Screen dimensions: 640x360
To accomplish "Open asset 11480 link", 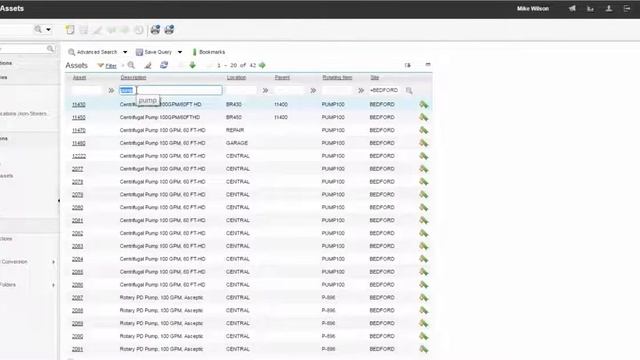I will (79, 144).
